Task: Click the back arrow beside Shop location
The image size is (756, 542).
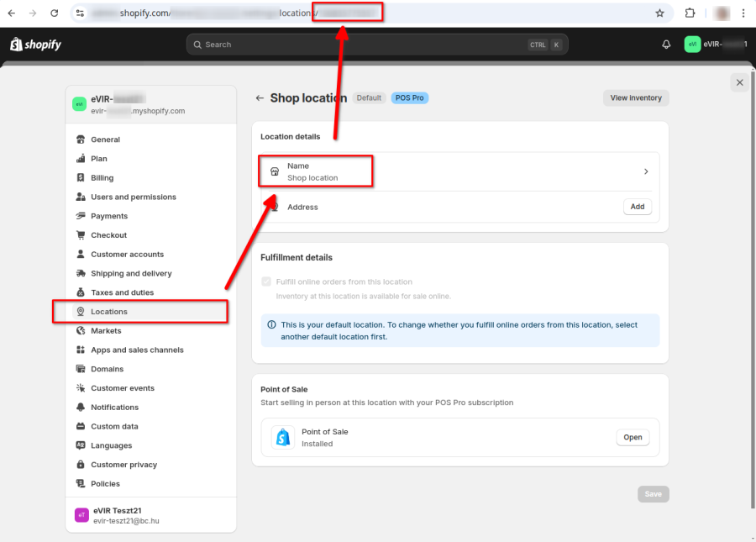Action: click(x=260, y=97)
